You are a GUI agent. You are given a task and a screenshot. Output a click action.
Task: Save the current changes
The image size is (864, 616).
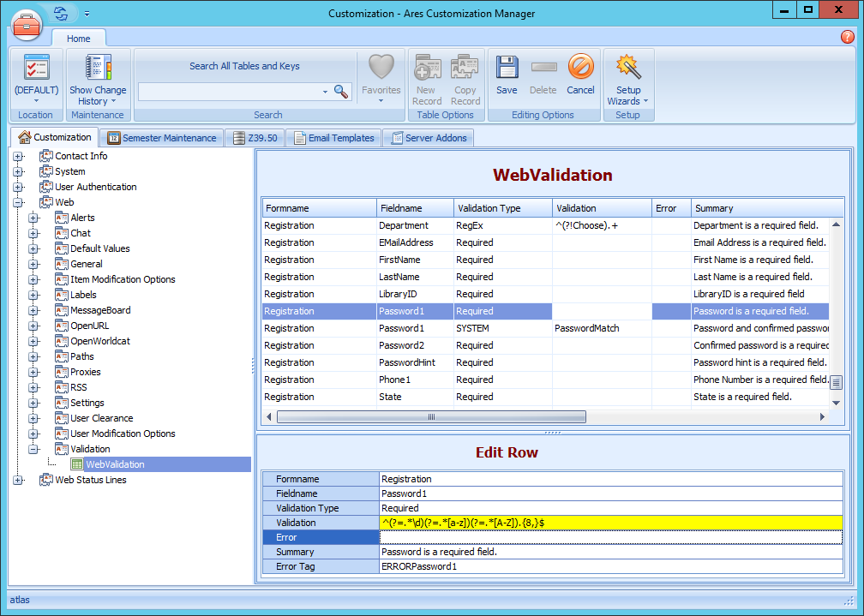click(x=506, y=69)
